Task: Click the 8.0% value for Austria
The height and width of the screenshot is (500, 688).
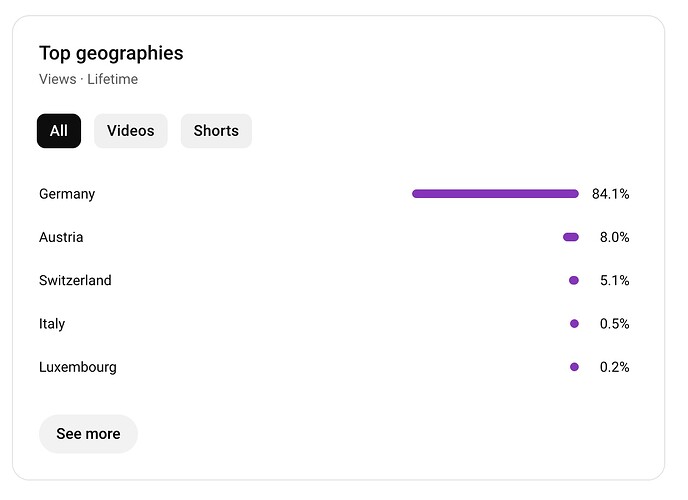Action: tap(614, 237)
